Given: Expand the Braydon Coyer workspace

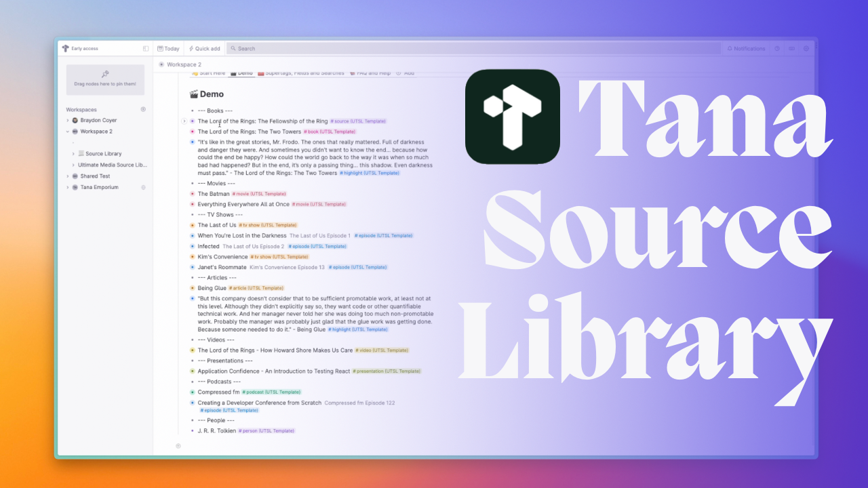Looking at the screenshot, I should coord(67,121).
